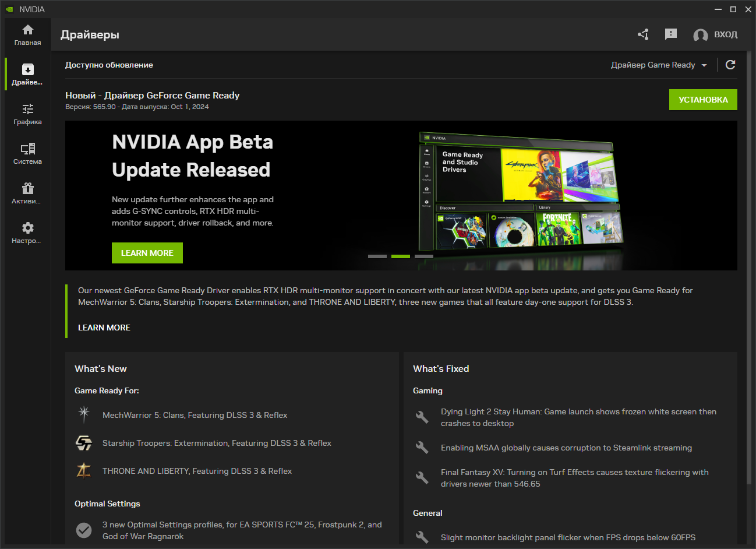756x549 pixels.
Task: Click the 3 new Optimal Settings profiles text
Action: 242,530
